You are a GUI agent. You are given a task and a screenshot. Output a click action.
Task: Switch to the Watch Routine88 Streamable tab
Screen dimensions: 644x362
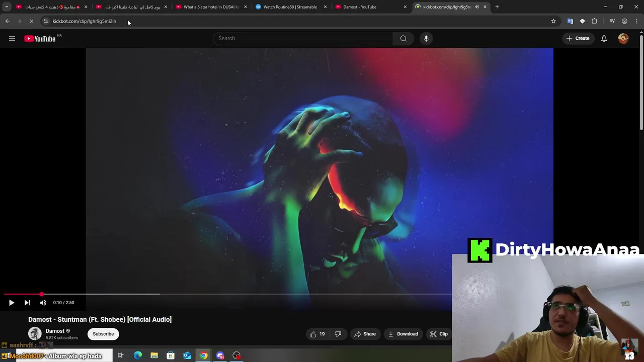click(290, 7)
